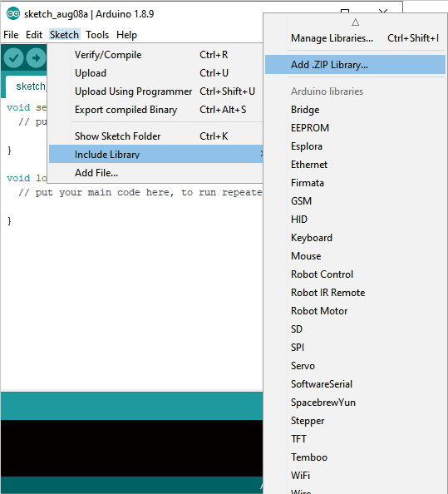This screenshot has width=448, height=494.
Task: Click the scroll-up triangle atop library submenu
Action: 355,22
